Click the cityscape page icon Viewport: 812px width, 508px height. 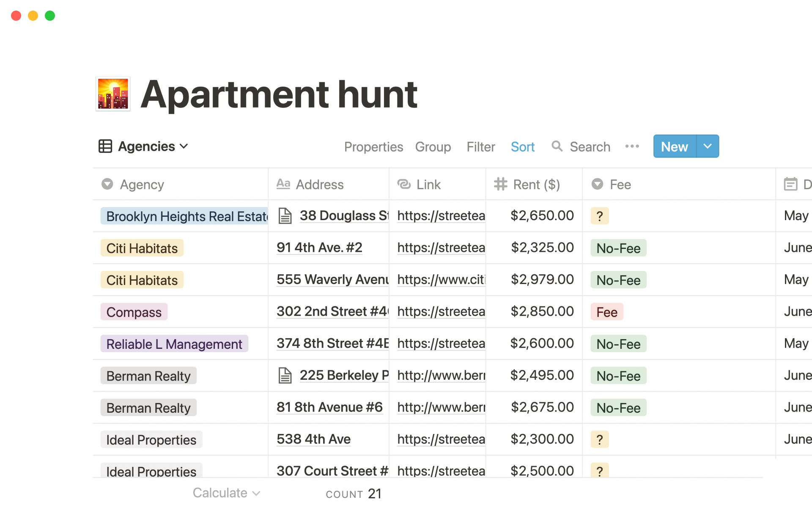pos(113,94)
